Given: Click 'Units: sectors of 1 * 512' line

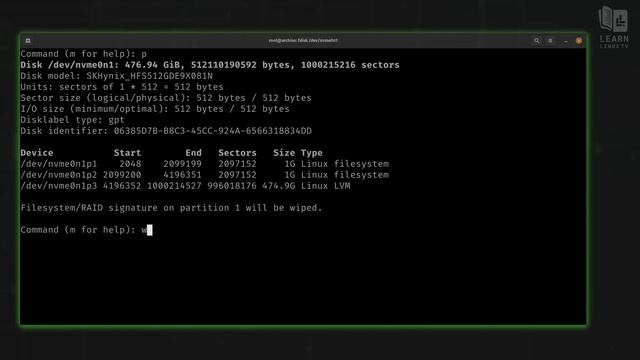Looking at the screenshot, I should click(x=122, y=87).
